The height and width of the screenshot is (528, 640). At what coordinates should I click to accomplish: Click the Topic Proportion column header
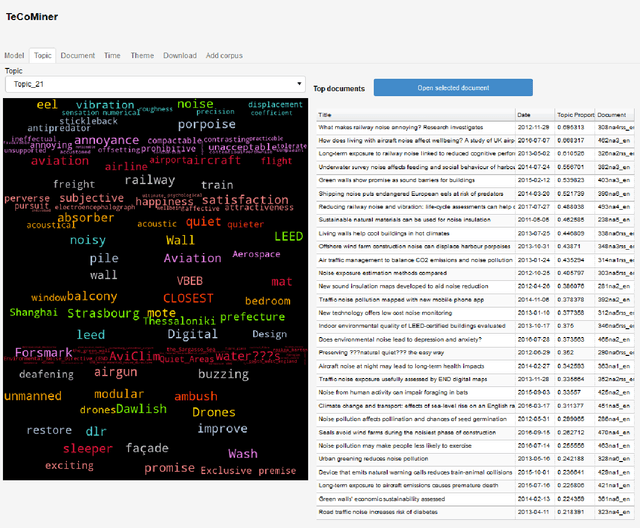point(575,115)
